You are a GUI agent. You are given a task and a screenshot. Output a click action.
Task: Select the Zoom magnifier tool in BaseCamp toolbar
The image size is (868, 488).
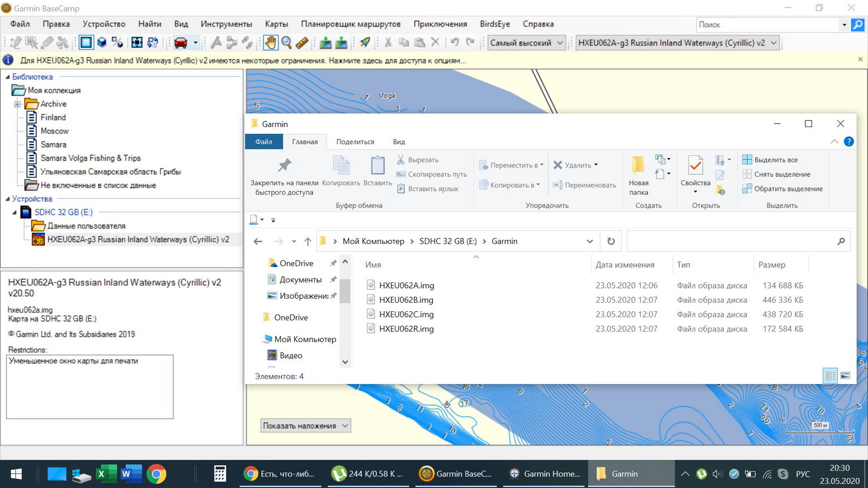(287, 42)
